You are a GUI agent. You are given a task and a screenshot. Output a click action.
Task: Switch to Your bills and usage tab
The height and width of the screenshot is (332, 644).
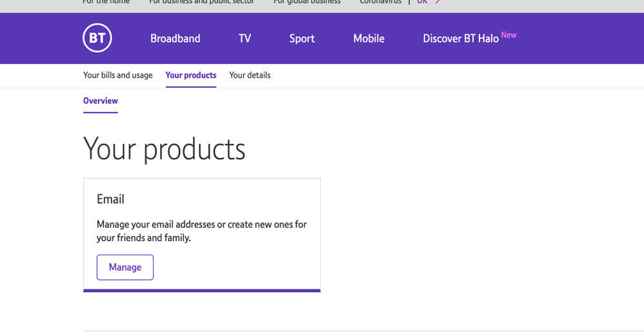(x=117, y=75)
